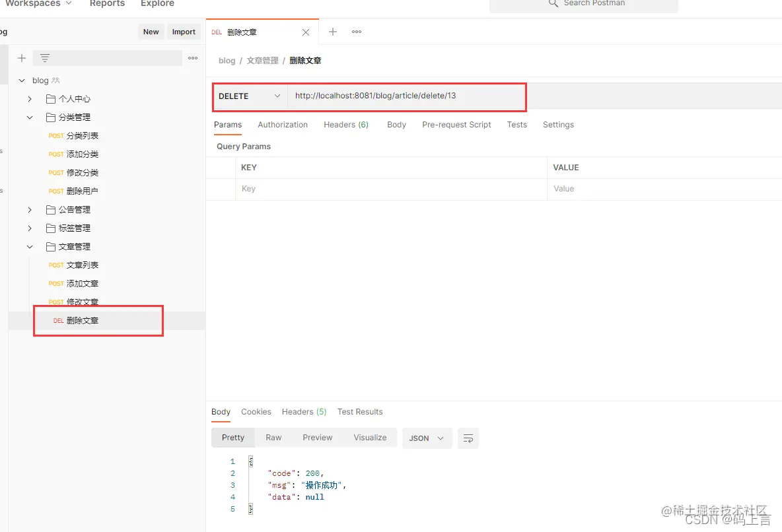Click the query param Value field
Screen dimensions: 782x532
coord(664,189)
